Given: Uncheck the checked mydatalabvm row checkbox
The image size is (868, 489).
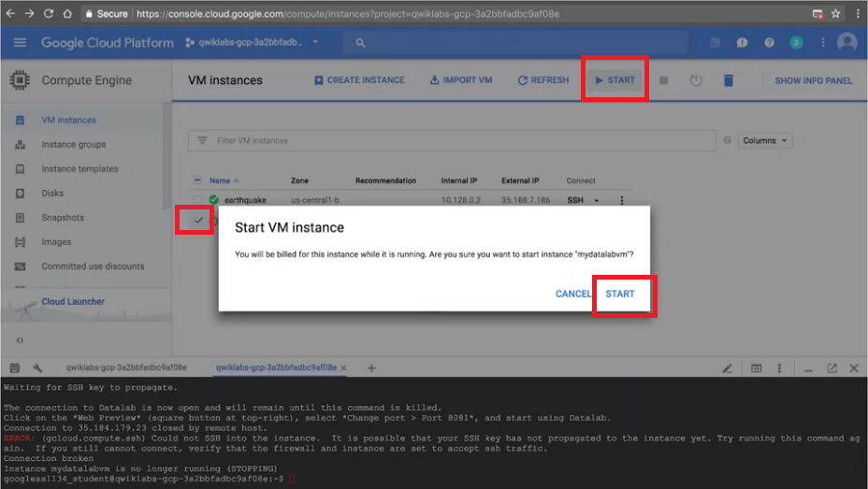Looking at the screenshot, I should pos(198,220).
